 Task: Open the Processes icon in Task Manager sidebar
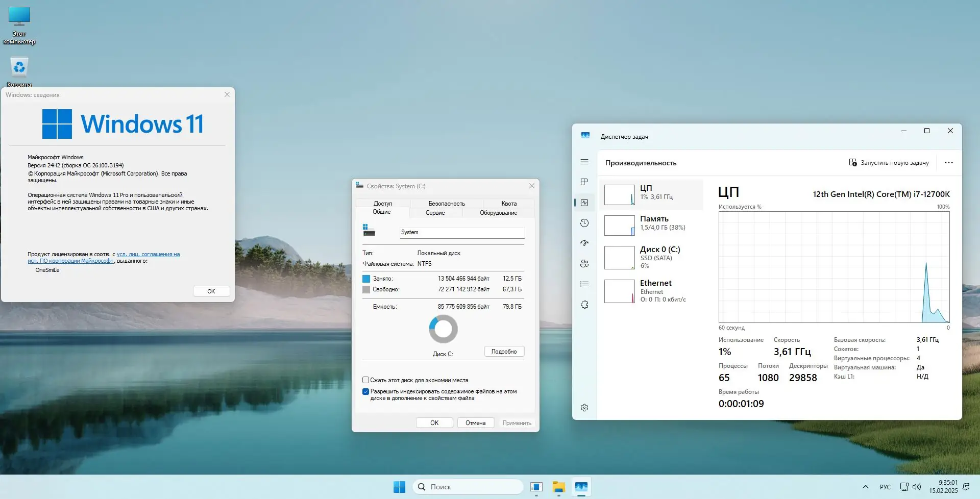pyautogui.click(x=584, y=182)
